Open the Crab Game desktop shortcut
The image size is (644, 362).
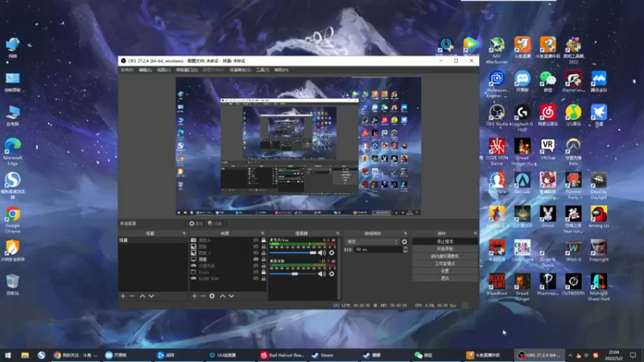coord(522,251)
